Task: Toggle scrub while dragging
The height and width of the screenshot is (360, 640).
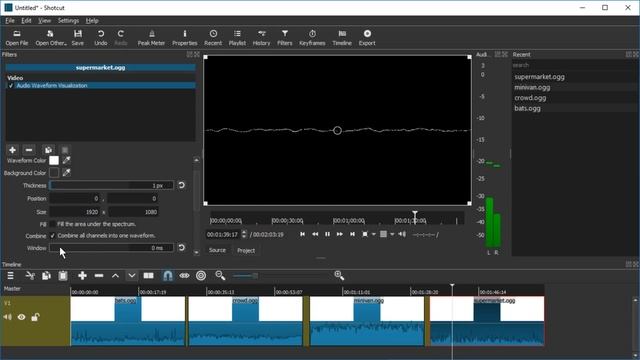Action: (184, 276)
